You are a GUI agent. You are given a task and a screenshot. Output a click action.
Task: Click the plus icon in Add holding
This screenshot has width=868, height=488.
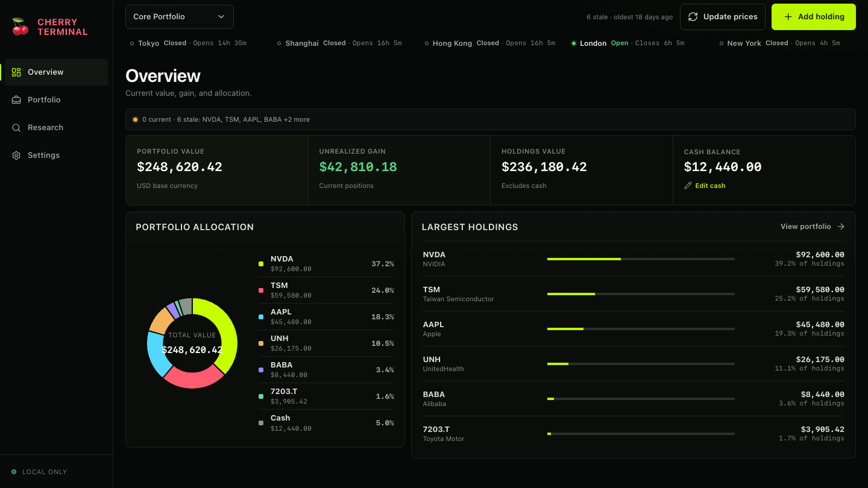click(788, 17)
